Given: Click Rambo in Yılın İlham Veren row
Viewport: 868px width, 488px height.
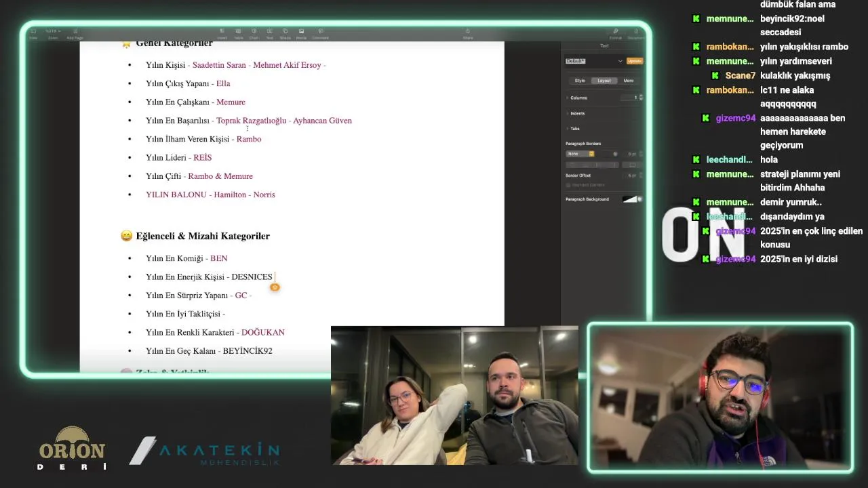Looking at the screenshot, I should pos(249,139).
